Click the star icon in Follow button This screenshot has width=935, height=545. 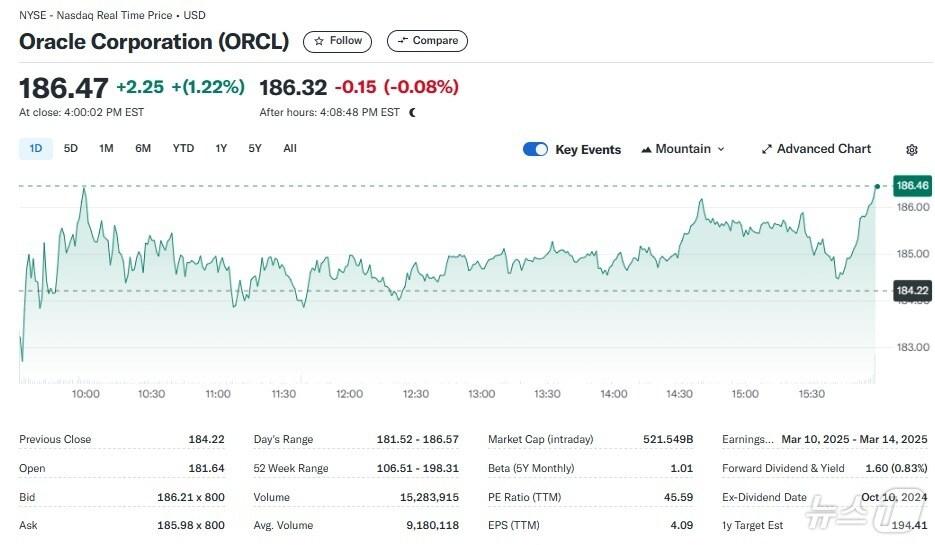[x=319, y=41]
